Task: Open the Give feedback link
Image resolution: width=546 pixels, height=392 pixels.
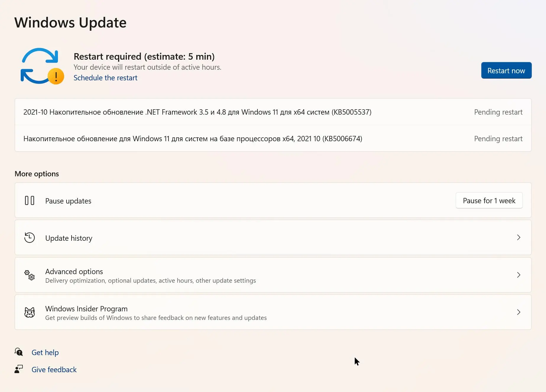Action: click(54, 370)
